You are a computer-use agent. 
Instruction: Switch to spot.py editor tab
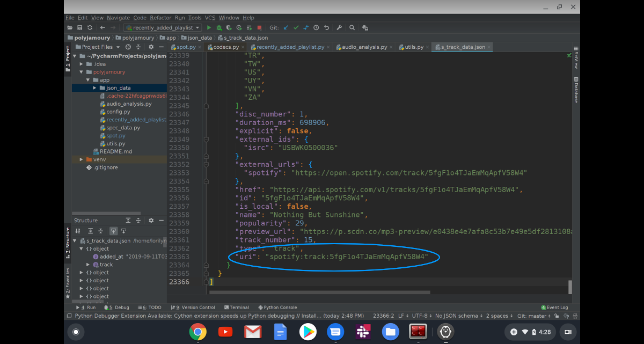[x=186, y=47]
